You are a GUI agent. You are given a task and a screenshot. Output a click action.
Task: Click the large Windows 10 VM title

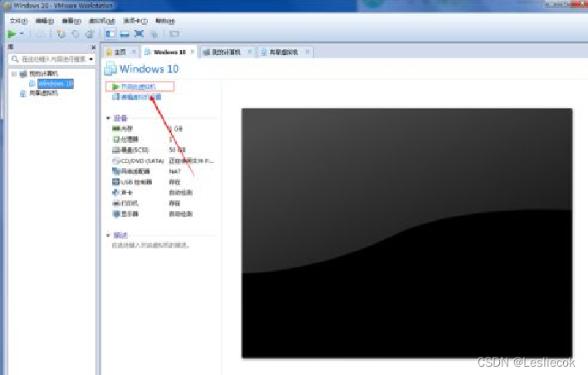[149, 69]
